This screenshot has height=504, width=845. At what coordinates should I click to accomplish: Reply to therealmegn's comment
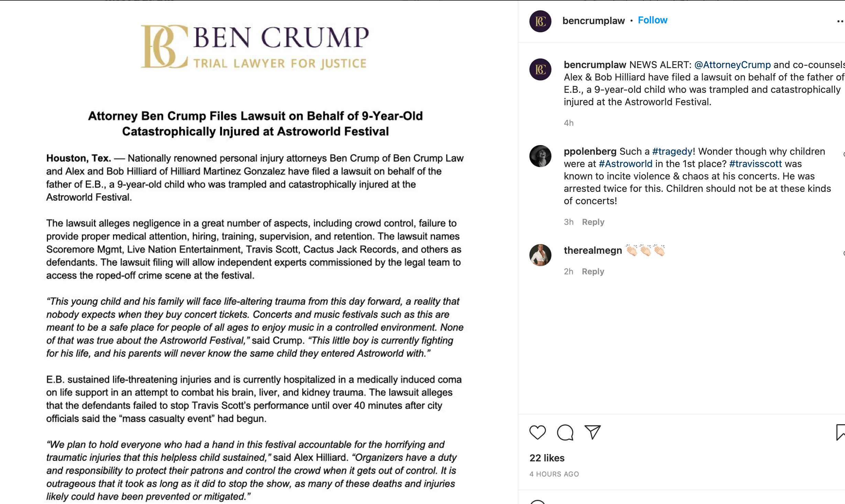click(593, 272)
